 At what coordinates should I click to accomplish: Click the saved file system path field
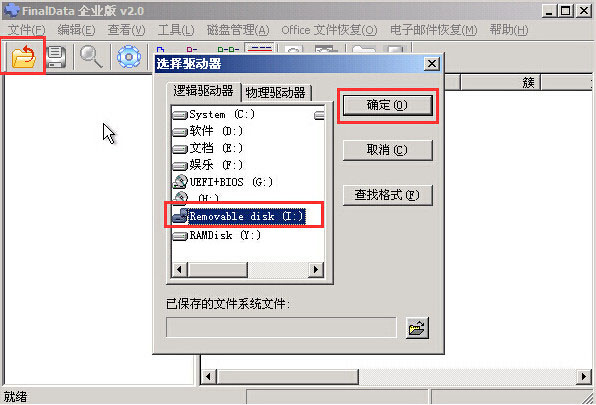(281, 327)
